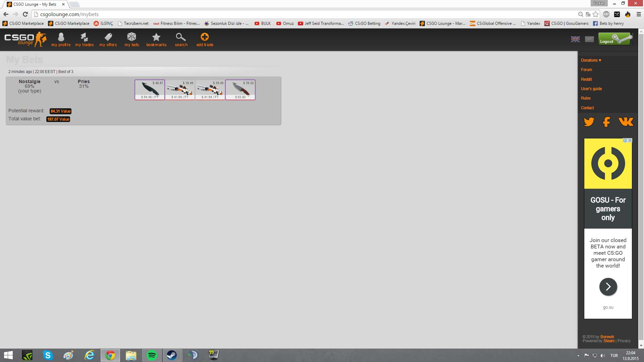The image size is (644, 362).
Task: Open CS:GO | GosuGamers bookmark
Action: coord(567,23)
